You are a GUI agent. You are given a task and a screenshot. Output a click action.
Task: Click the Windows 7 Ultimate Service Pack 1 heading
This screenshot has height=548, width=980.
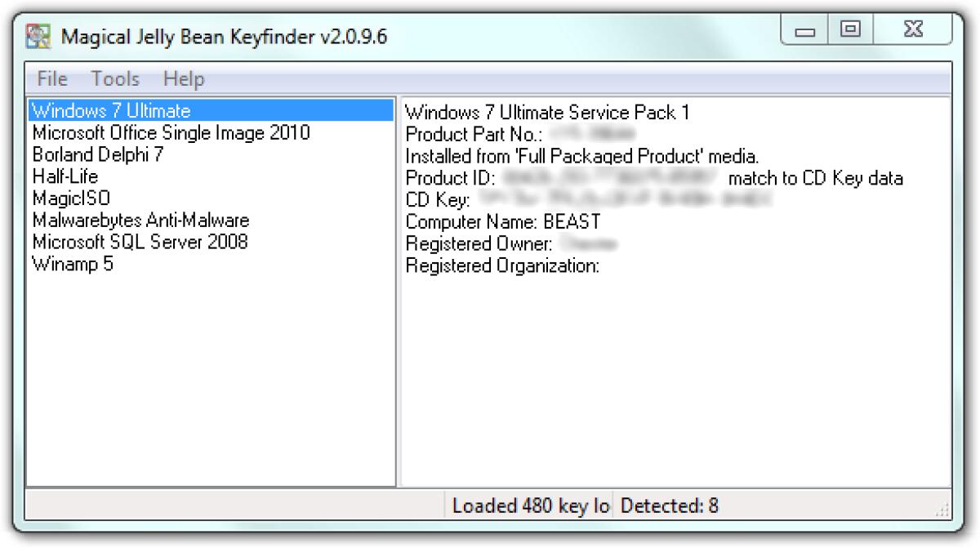coord(547,113)
